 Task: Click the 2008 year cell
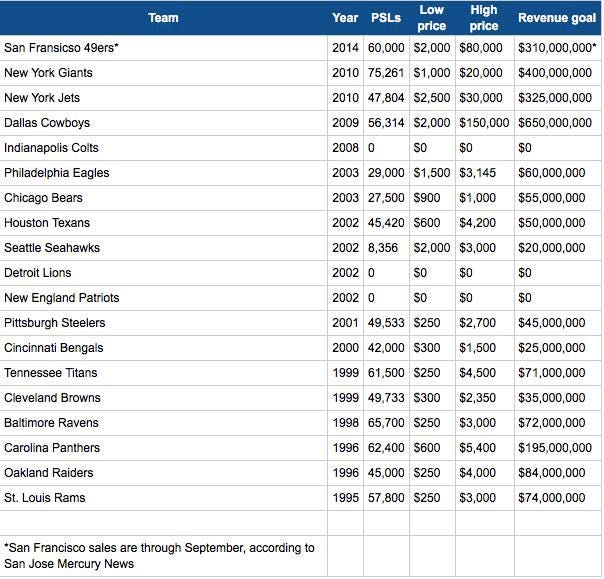click(345, 148)
